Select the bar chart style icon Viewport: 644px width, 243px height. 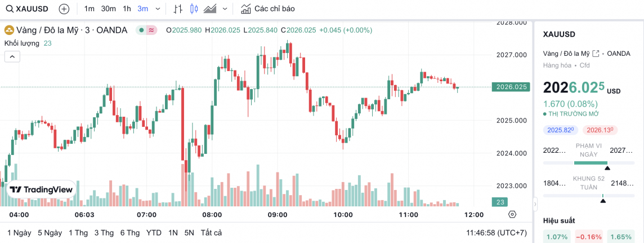[178, 9]
